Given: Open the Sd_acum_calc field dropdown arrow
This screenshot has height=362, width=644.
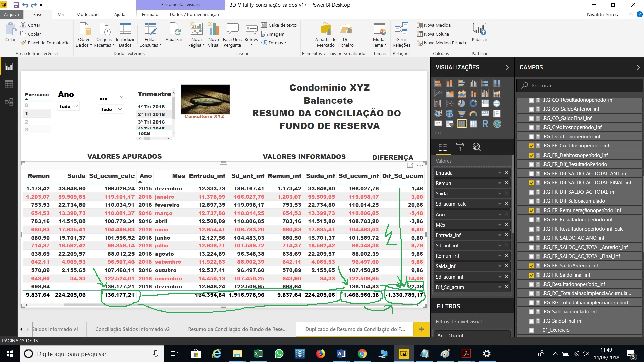Looking at the screenshot, I should pos(500,204).
